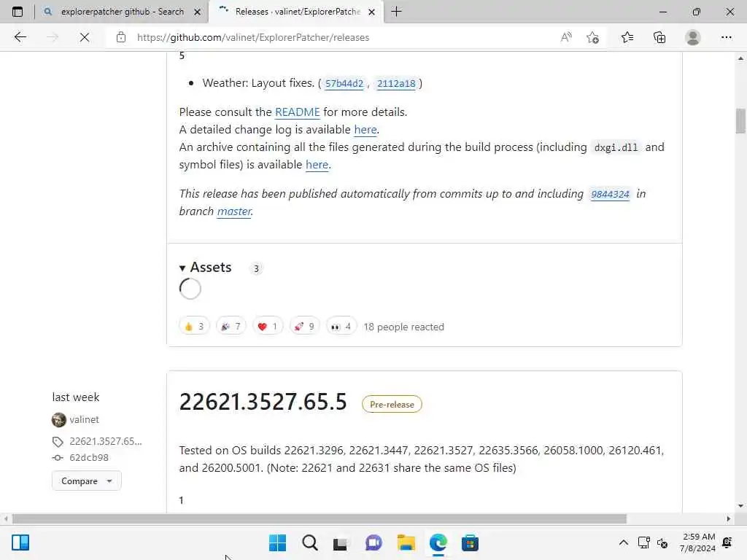Close the Releases valinet/ExplorerPatcher tab
The image size is (747, 560).
click(371, 12)
